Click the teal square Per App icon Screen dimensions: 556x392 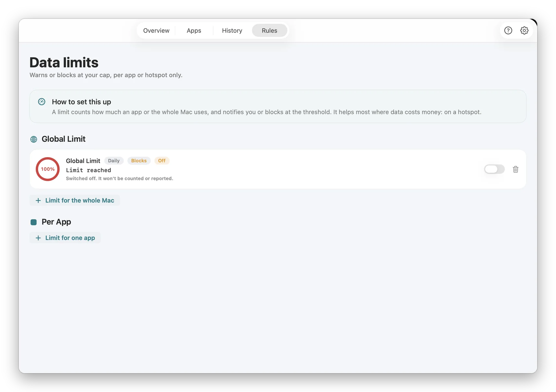[x=33, y=222]
